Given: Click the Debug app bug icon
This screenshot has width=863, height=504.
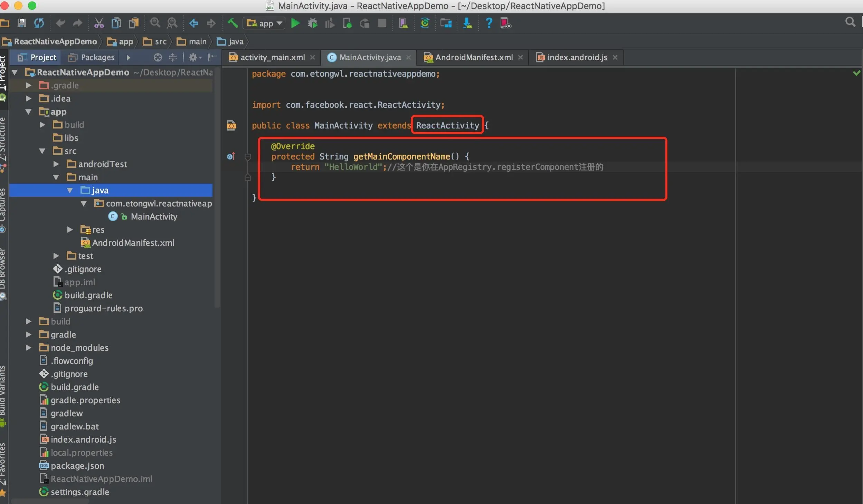Looking at the screenshot, I should (313, 23).
